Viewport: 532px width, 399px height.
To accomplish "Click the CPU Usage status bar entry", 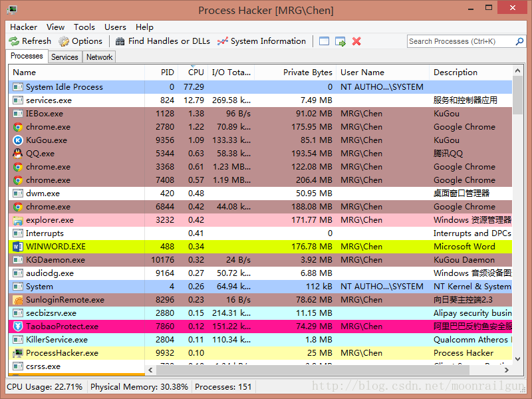I will [x=45, y=387].
